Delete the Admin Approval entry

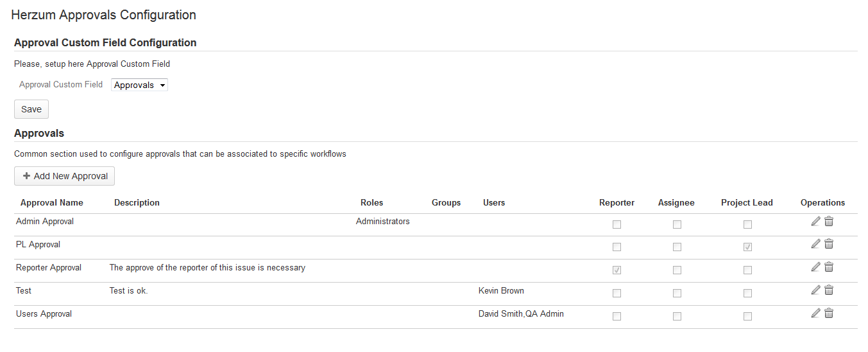[x=829, y=222]
